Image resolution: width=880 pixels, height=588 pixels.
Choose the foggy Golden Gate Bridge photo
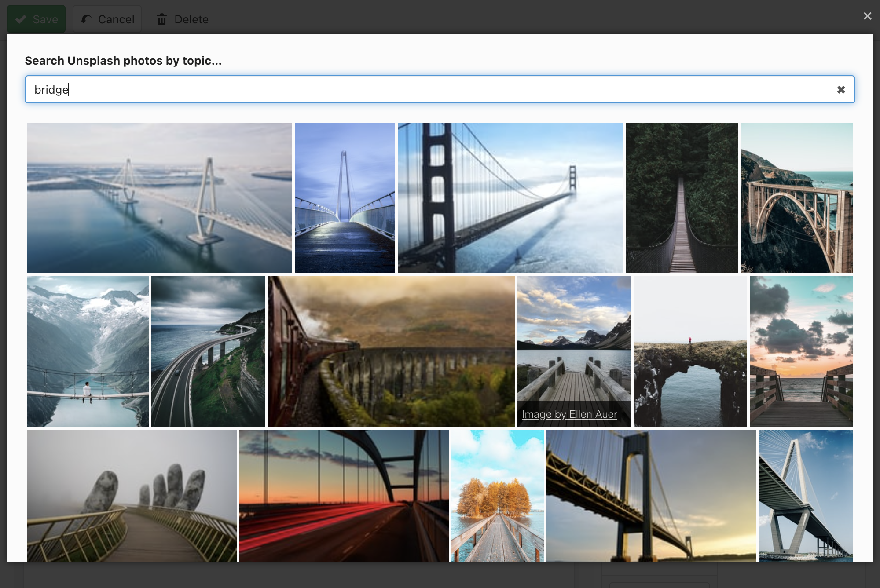510,198
